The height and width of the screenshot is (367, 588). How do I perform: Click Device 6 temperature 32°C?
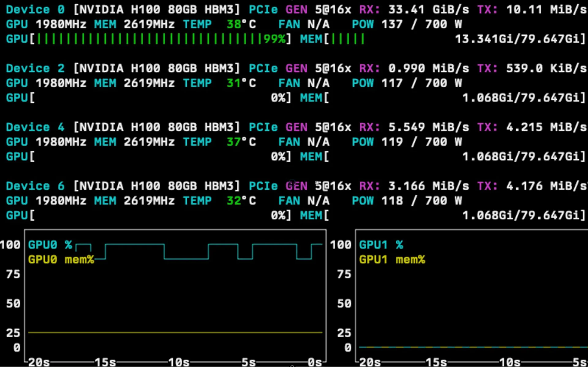(241, 200)
